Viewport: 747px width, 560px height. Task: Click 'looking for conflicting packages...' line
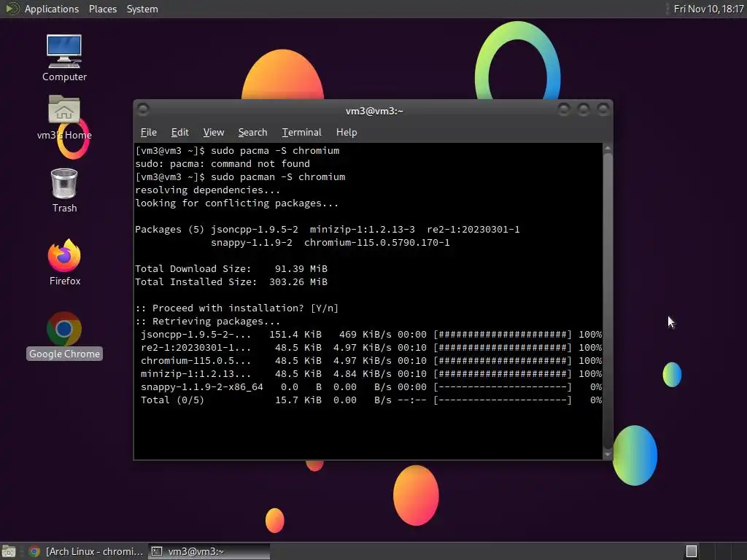[x=237, y=203]
